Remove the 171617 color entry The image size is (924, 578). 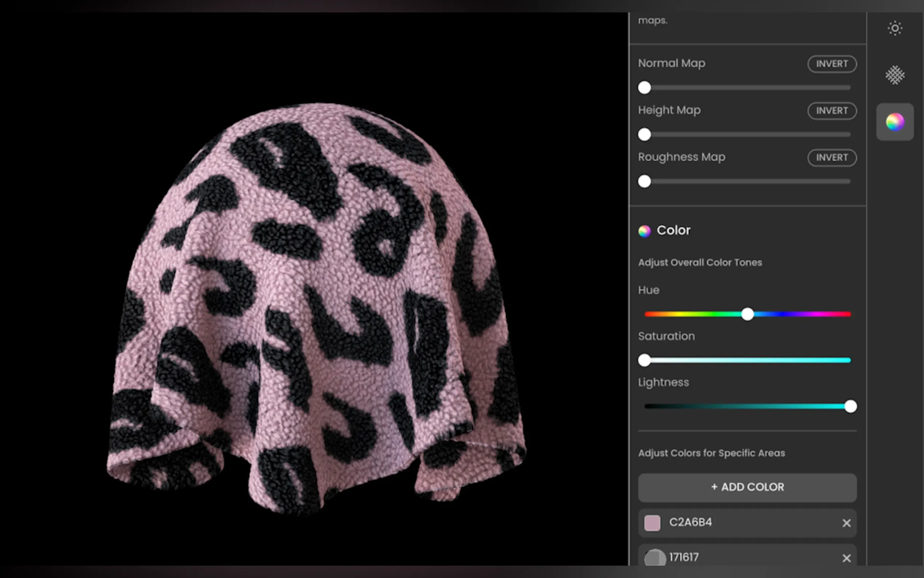[x=847, y=558]
